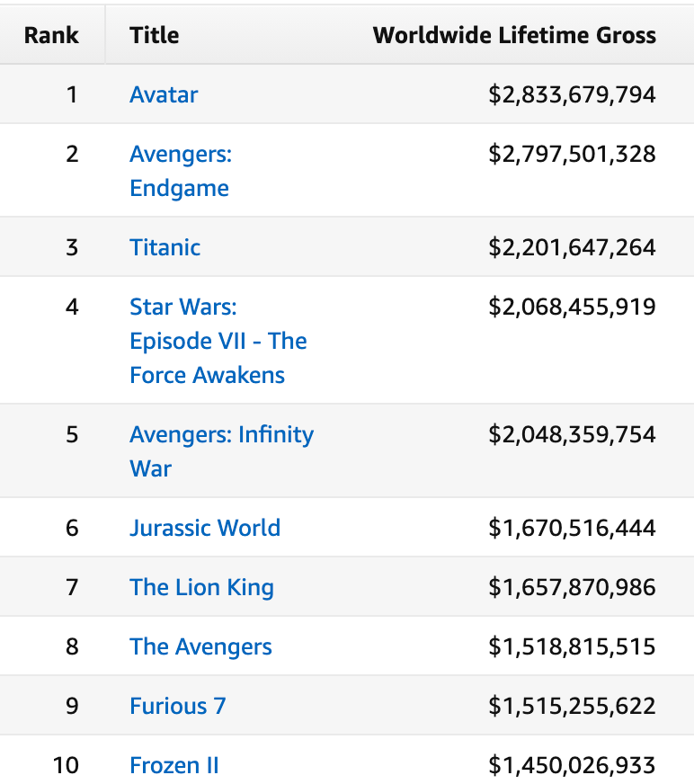The height and width of the screenshot is (784, 694).
Task: Select Avatar's gross value $2,833,679,794
Action: pyautogui.click(x=572, y=94)
